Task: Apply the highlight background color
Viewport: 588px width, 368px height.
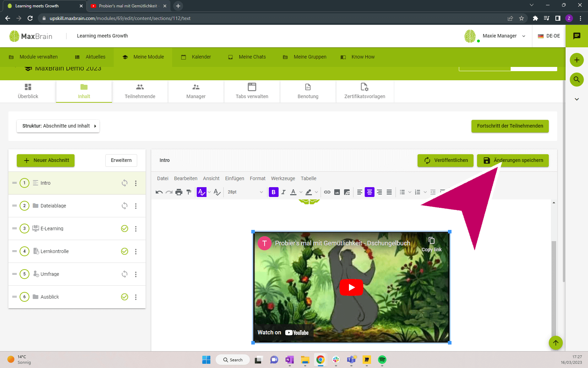Action: (309, 192)
